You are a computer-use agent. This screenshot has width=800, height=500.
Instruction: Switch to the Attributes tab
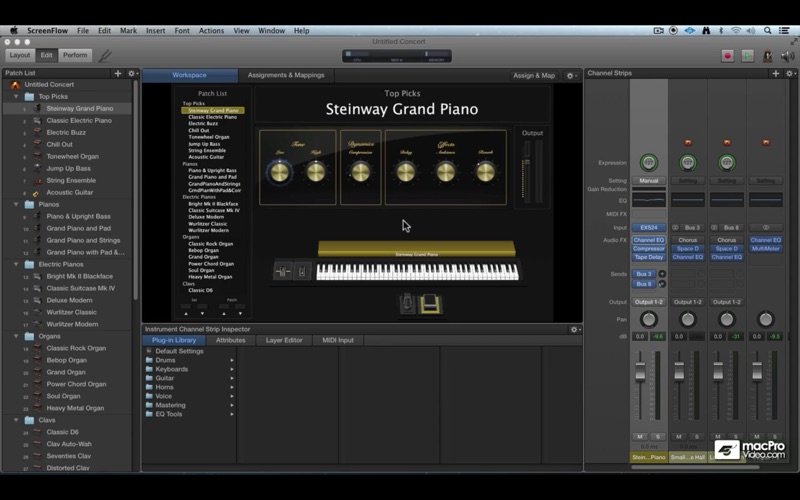pyautogui.click(x=231, y=340)
